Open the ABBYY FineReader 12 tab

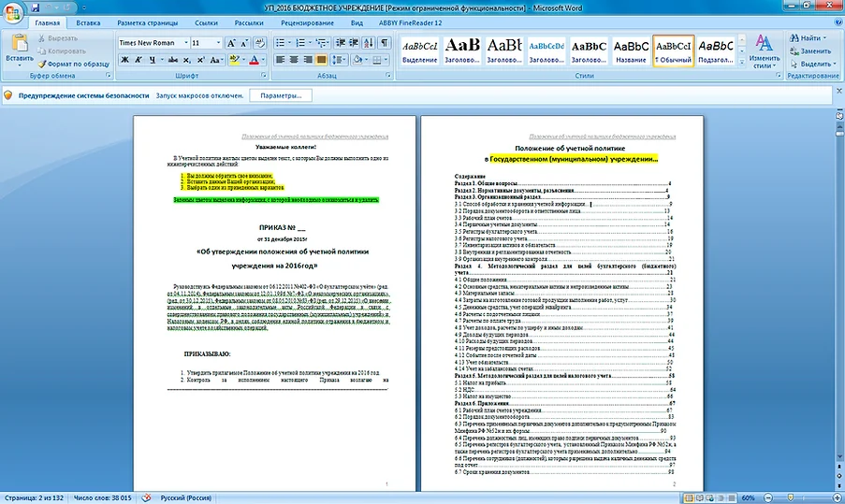point(410,23)
